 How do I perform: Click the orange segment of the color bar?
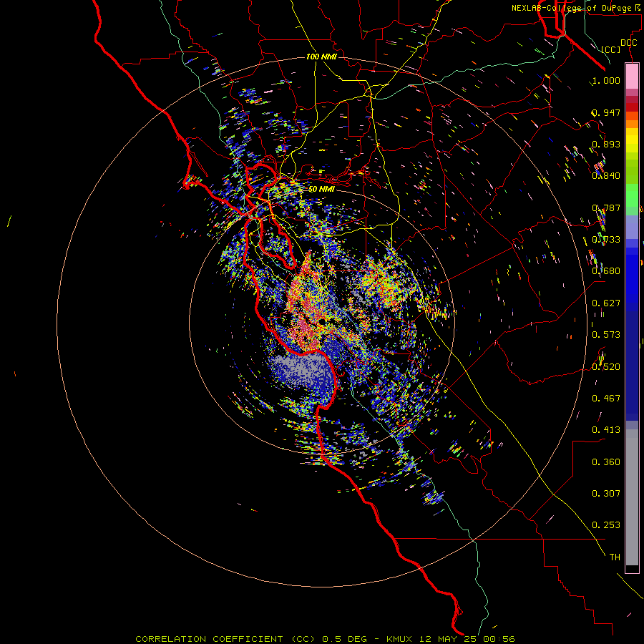[x=632, y=124]
